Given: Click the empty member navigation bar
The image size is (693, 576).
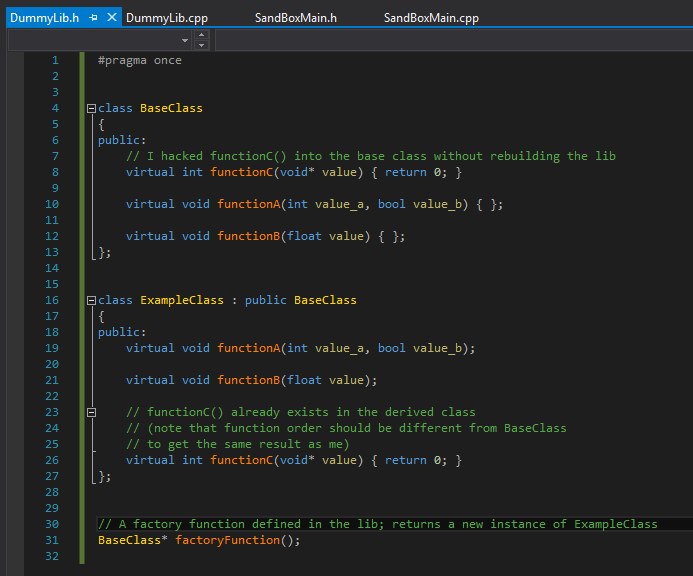Looking at the screenshot, I should click(x=454, y=41).
